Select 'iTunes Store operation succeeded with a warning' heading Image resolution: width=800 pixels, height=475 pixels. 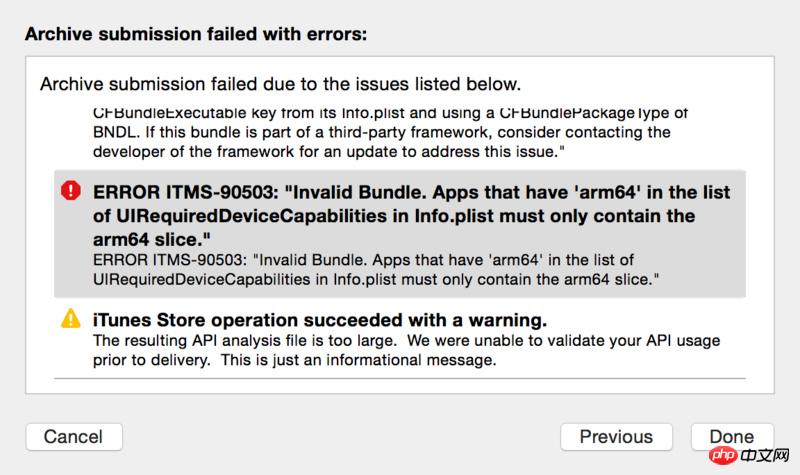pos(319,320)
